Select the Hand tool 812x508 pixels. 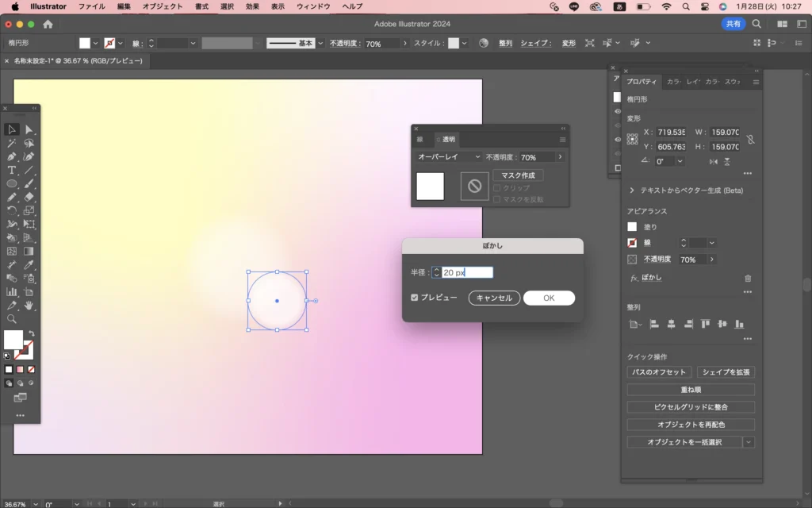(x=29, y=305)
